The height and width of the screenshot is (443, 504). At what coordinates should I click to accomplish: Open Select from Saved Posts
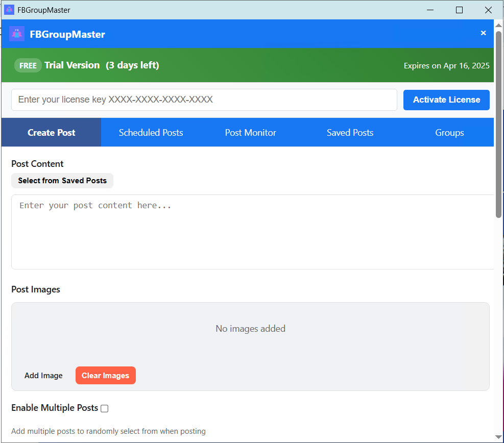pyautogui.click(x=62, y=181)
